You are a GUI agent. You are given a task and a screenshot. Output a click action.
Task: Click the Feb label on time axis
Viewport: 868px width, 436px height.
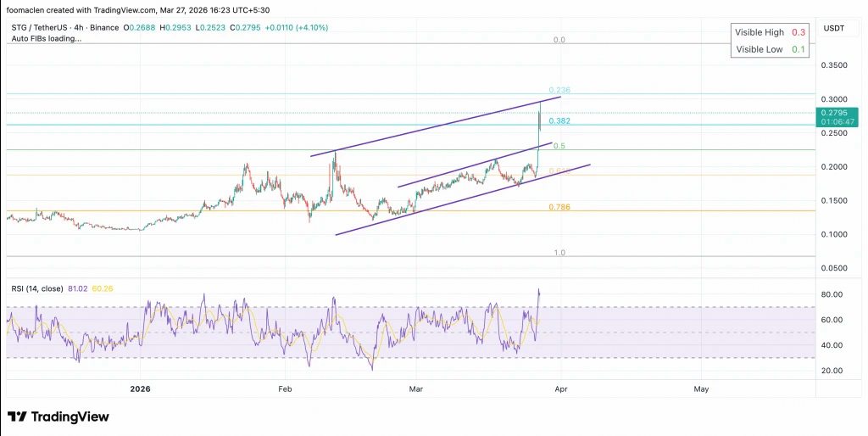pos(285,388)
